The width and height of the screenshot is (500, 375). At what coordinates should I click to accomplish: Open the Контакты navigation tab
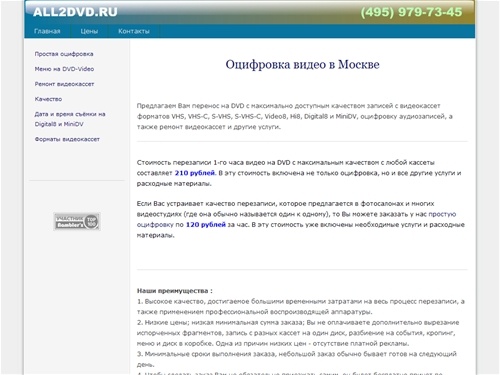pyautogui.click(x=134, y=31)
